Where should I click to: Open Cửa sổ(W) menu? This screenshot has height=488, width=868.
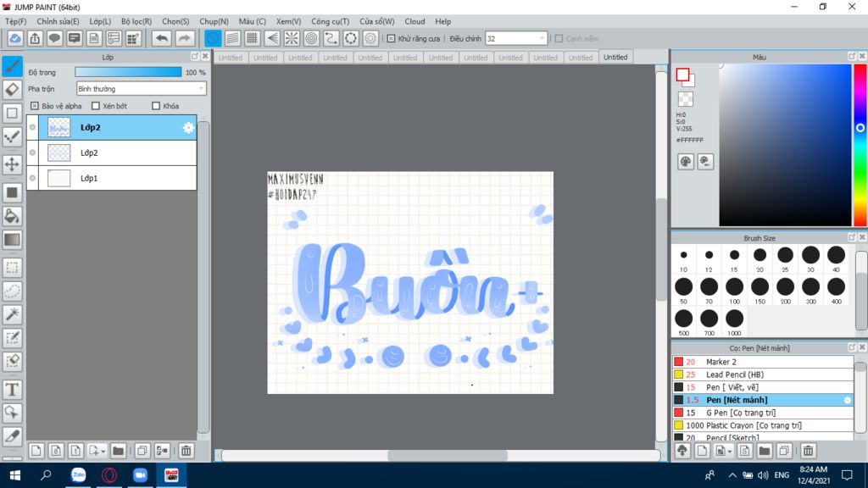coord(377,21)
